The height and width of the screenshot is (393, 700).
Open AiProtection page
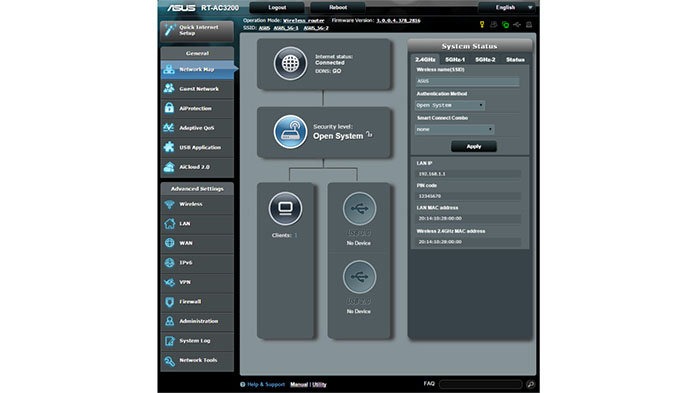click(197, 109)
